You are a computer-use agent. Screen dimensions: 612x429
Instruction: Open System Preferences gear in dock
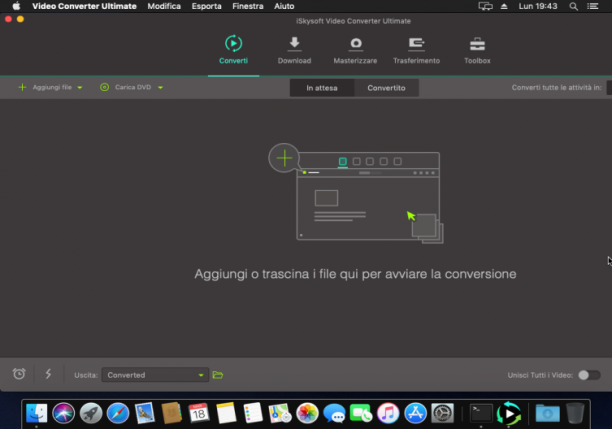click(x=442, y=413)
